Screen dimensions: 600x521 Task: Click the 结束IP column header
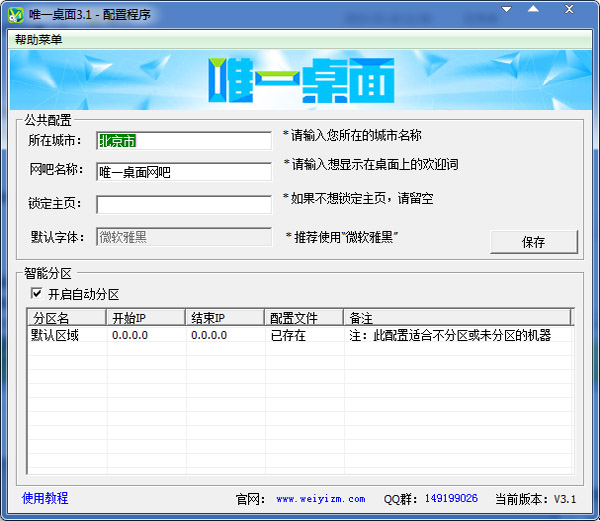224,318
